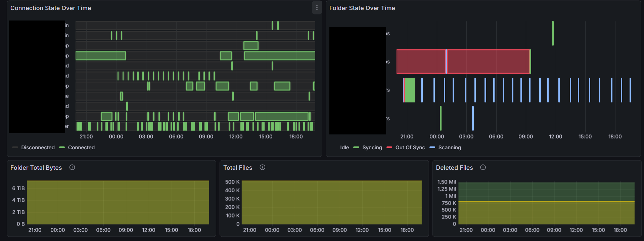Expand the Folder State Over Time title menu

tap(362, 8)
